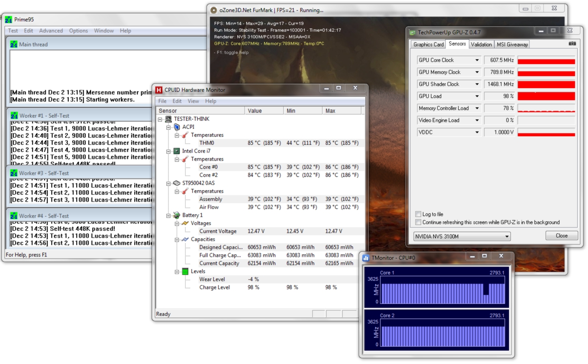The height and width of the screenshot is (364, 588).
Task: Enable the Log to file checkbox
Action: tap(418, 214)
